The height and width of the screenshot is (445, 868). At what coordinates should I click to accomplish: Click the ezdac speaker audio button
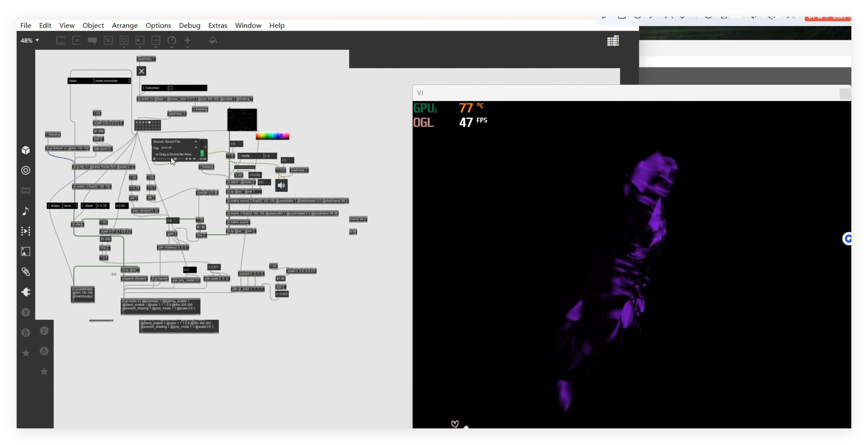281,185
